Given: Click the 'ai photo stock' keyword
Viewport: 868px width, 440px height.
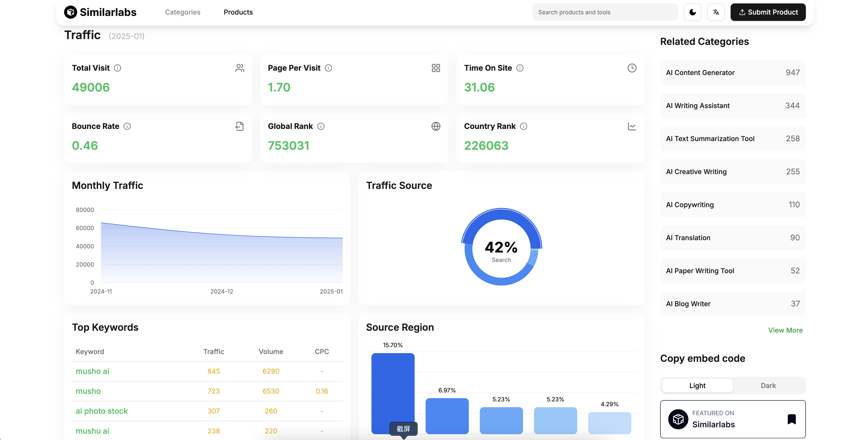Looking at the screenshot, I should pyautogui.click(x=101, y=411).
